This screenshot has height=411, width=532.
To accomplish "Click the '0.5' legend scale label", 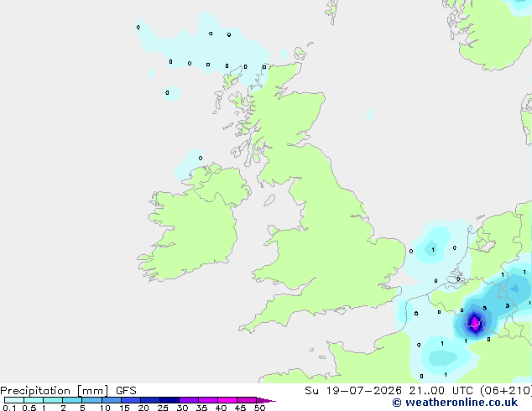I will (29, 408).
